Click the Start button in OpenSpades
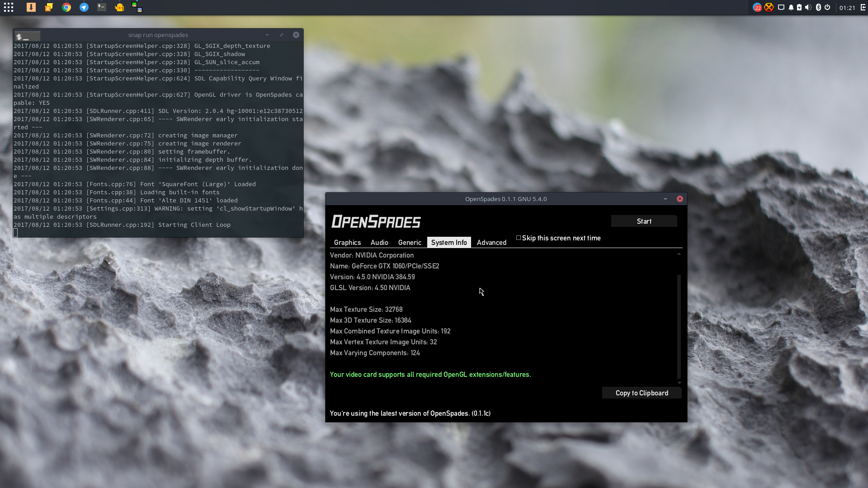The height and width of the screenshot is (488, 868). click(644, 221)
